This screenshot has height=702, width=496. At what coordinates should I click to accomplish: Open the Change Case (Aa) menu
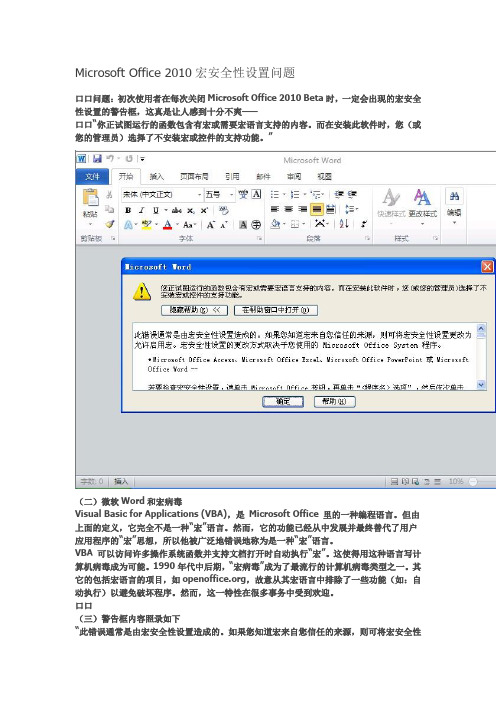188,225
